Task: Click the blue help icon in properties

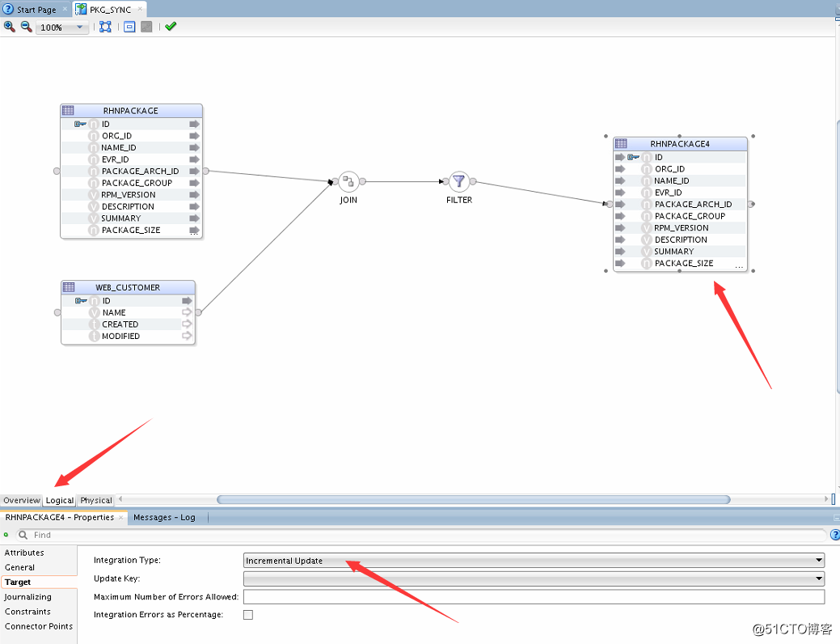Action: pyautogui.click(x=834, y=535)
